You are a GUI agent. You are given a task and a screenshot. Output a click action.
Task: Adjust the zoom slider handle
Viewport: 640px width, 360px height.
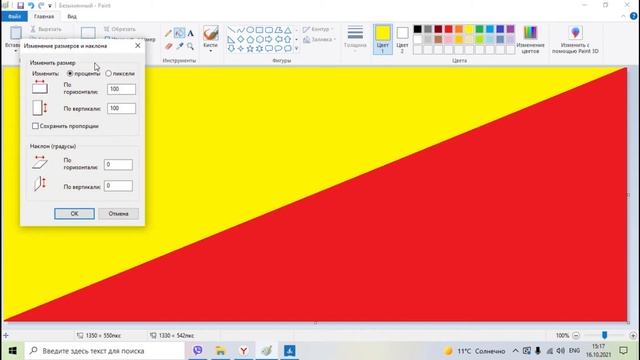point(604,336)
